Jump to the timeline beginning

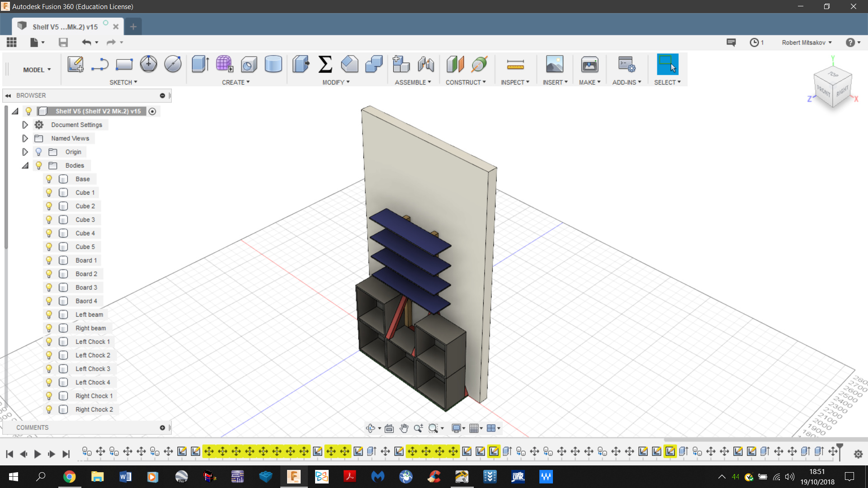coord(9,454)
